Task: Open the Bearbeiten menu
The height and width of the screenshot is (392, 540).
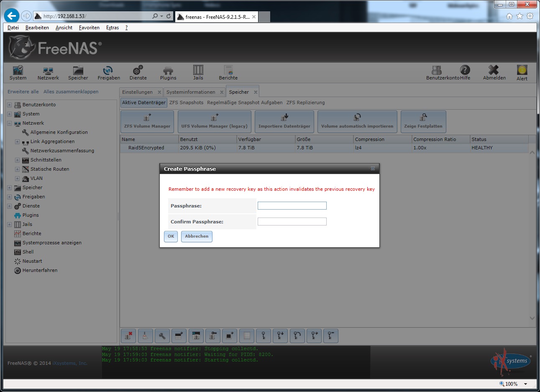Action: (x=37, y=28)
